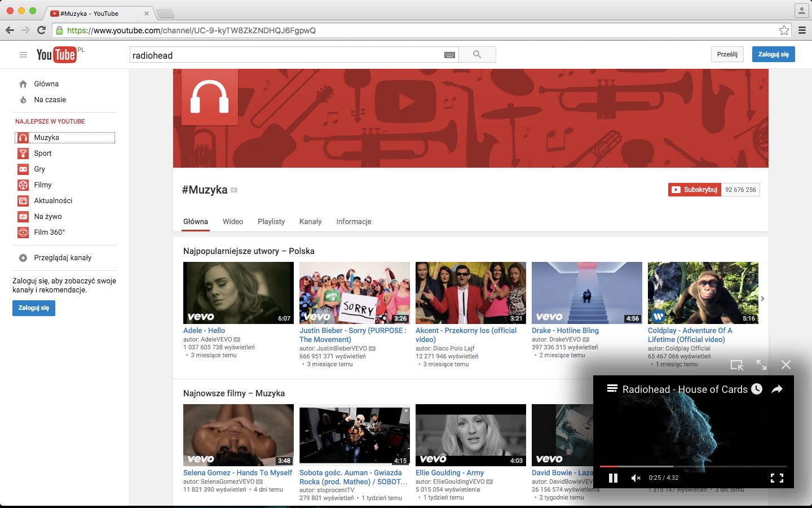Pause the Radiohead video
This screenshot has height=508, width=812.
(x=614, y=478)
